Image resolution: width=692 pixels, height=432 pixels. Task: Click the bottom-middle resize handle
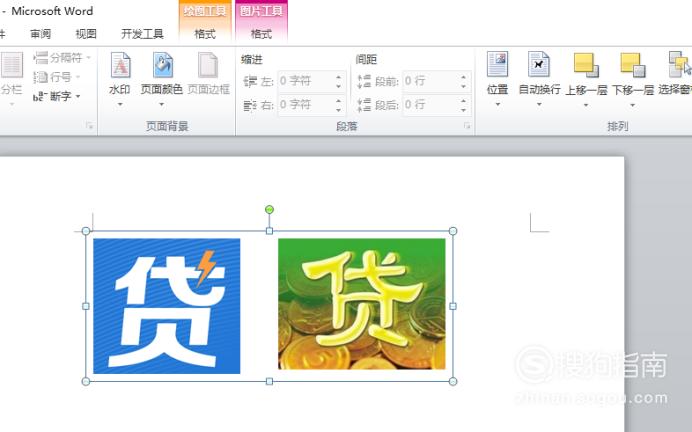tap(269, 381)
